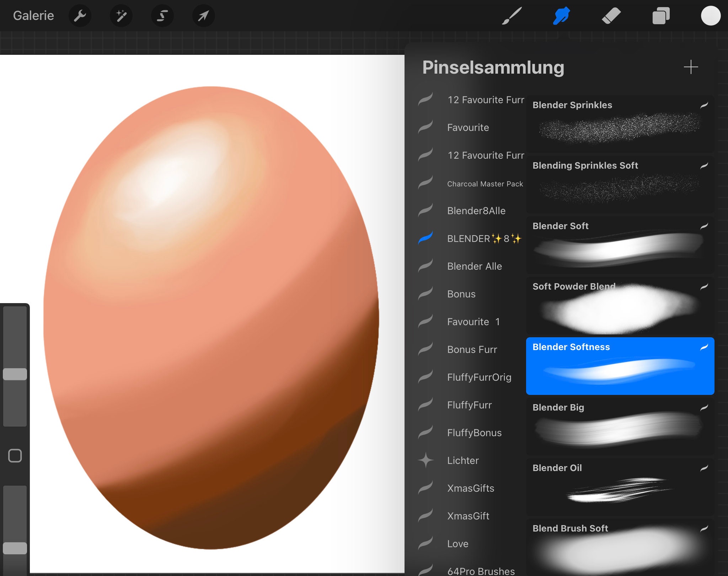This screenshot has width=728, height=576.
Task: Click the Blending Sprinkles Soft stroke mark
Action: pyautogui.click(x=704, y=166)
